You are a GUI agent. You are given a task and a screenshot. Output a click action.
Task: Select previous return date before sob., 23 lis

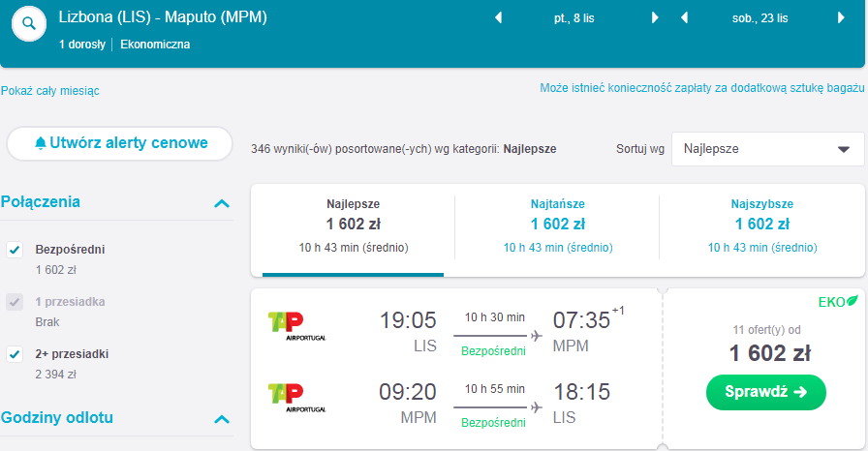684,18
